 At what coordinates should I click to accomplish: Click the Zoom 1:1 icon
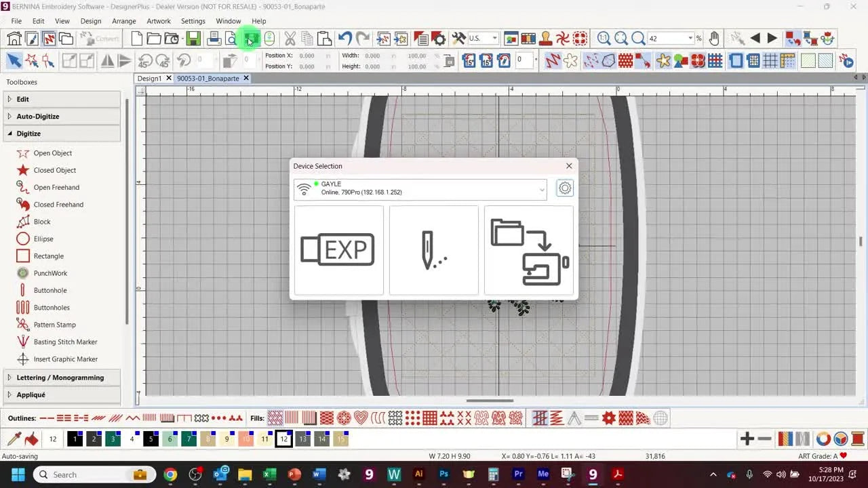coord(604,39)
